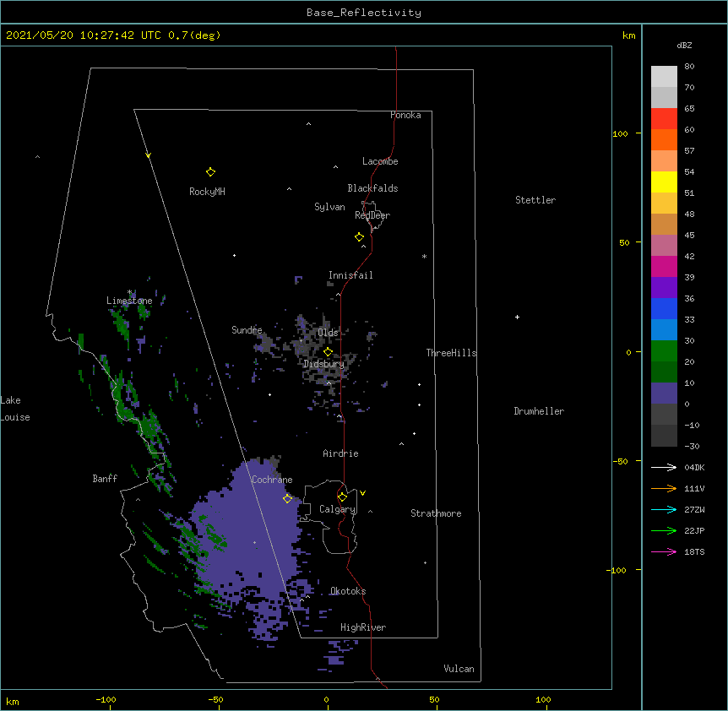The width and height of the screenshot is (728, 711).
Task: Click the Sundre label
Action: click(247, 330)
